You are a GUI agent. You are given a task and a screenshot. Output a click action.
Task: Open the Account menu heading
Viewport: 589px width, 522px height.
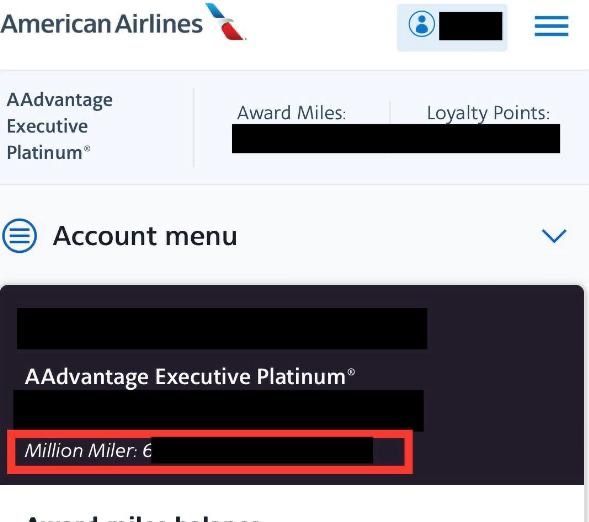[145, 236]
